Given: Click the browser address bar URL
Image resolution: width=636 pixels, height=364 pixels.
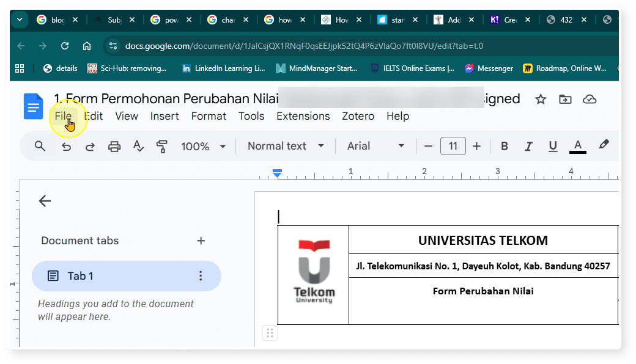Looking at the screenshot, I should point(304,46).
